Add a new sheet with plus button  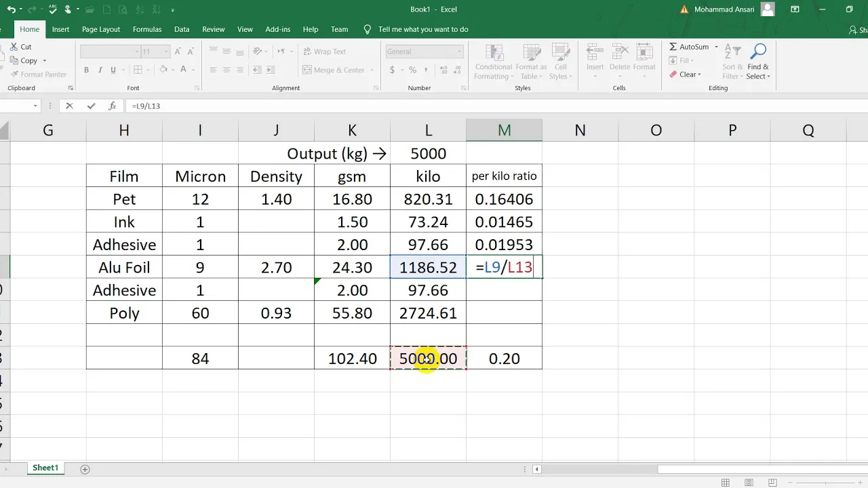pyautogui.click(x=85, y=469)
